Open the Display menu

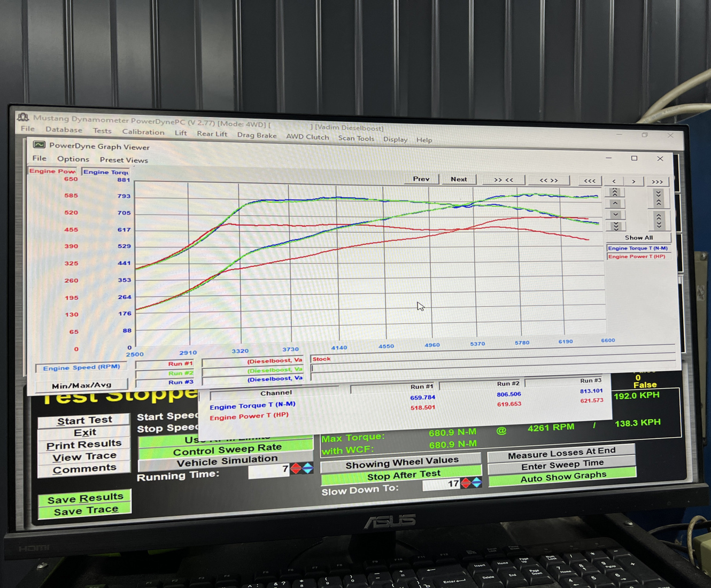point(395,139)
